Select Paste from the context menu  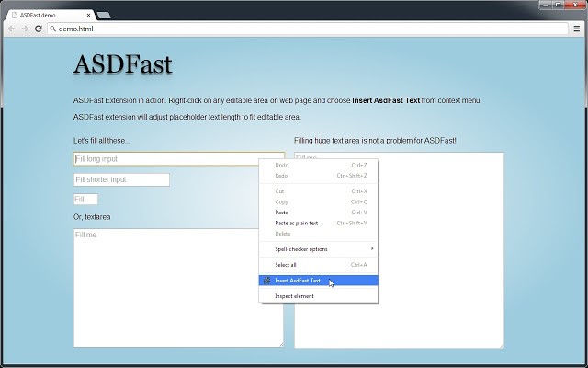(x=319, y=213)
